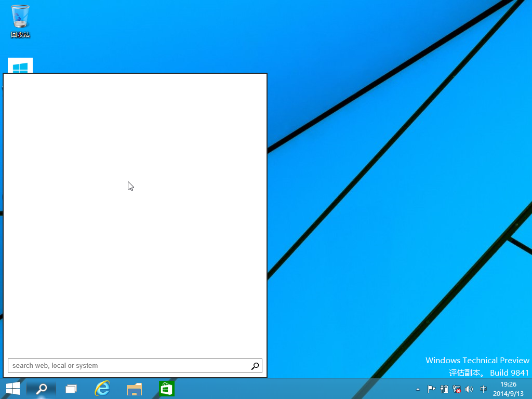Screen dimensions: 532x399
Task: Launch Internet Explorer from taskbar
Action: point(102,389)
